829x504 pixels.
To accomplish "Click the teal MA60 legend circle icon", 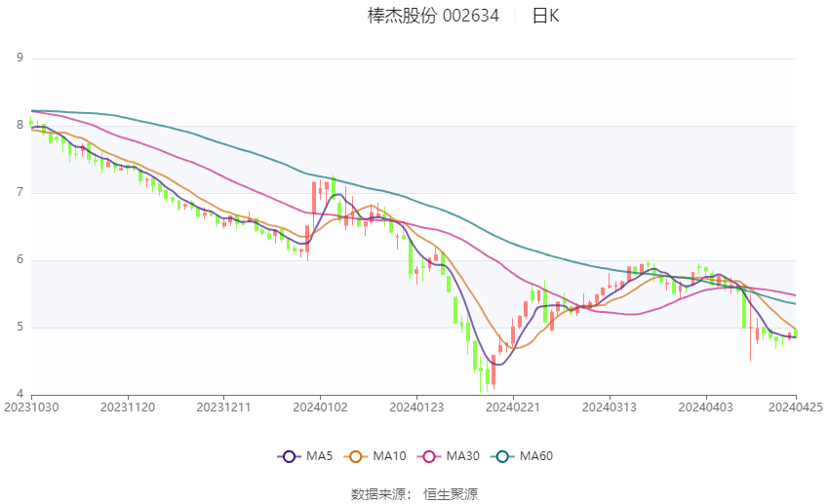I will click(x=502, y=456).
